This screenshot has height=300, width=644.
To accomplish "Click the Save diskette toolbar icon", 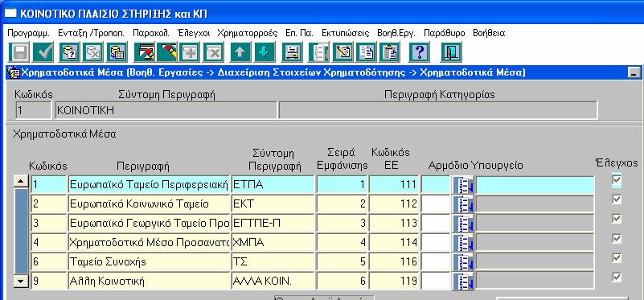I will click(18, 52).
